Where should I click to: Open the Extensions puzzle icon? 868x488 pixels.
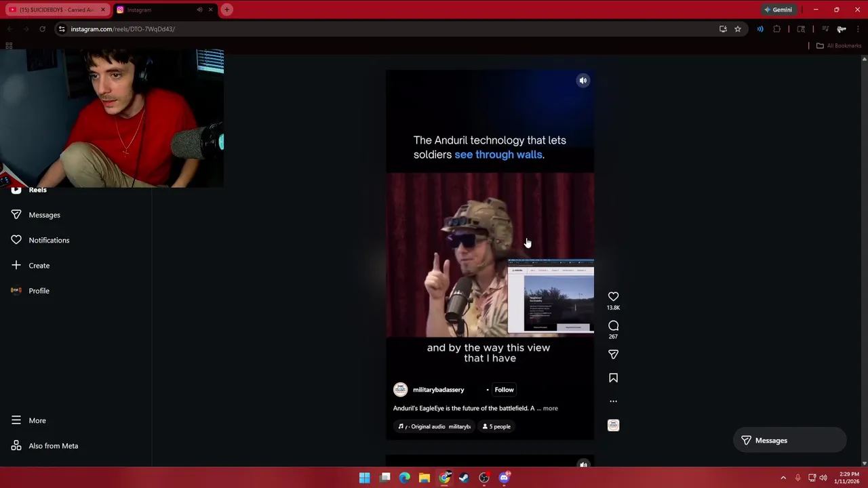777,29
